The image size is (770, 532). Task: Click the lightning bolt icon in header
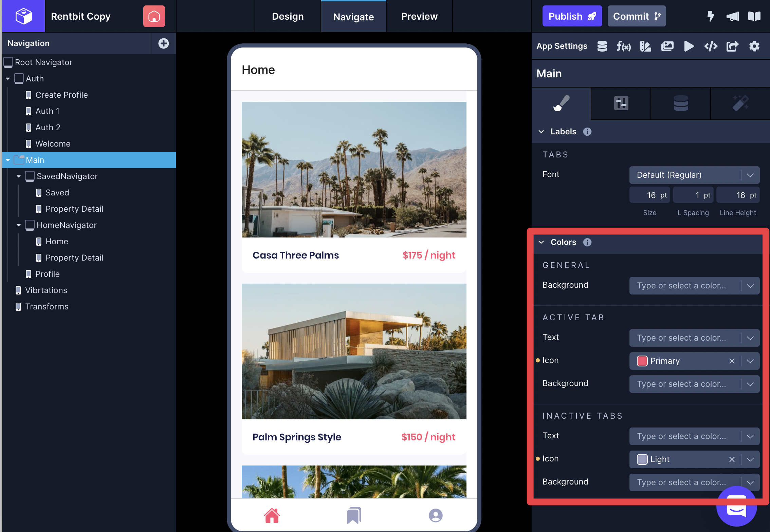[x=711, y=16]
